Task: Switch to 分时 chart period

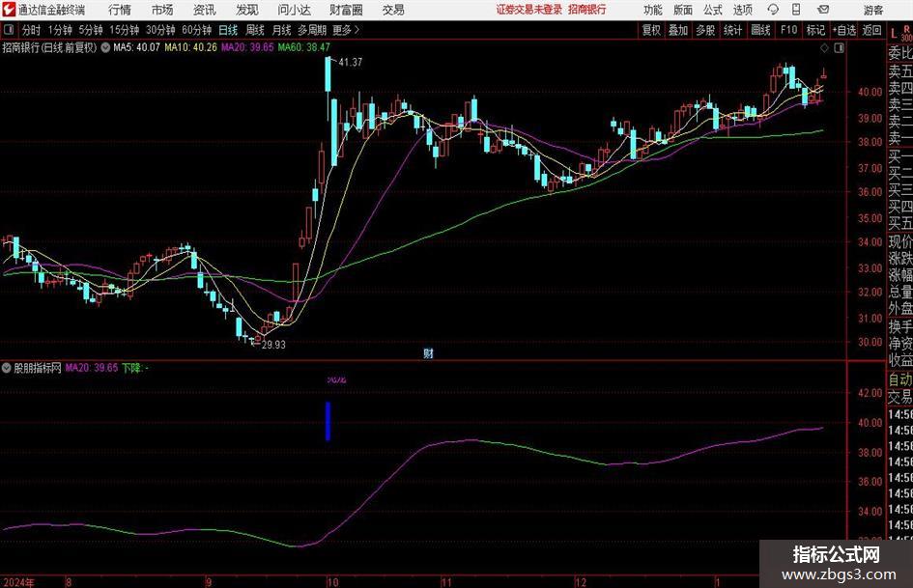Action: tap(31, 30)
